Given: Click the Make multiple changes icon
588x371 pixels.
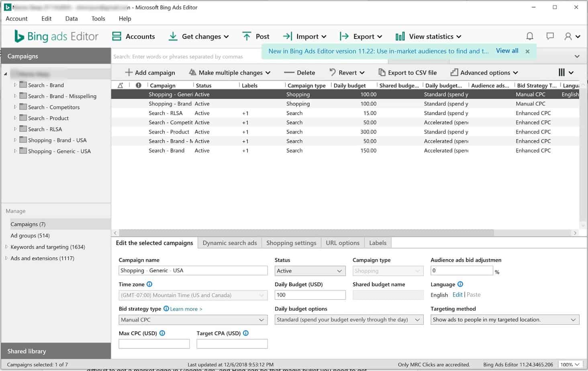Looking at the screenshot, I should 192,73.
